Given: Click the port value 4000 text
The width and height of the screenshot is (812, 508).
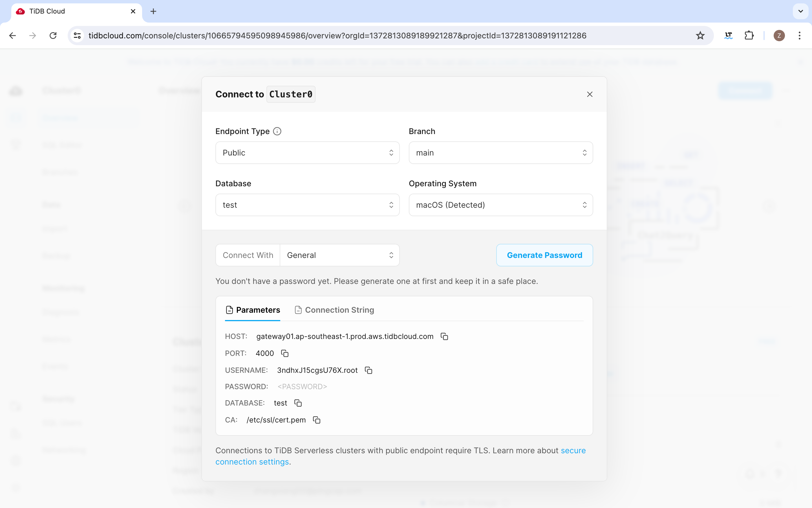Looking at the screenshot, I should 265,353.
